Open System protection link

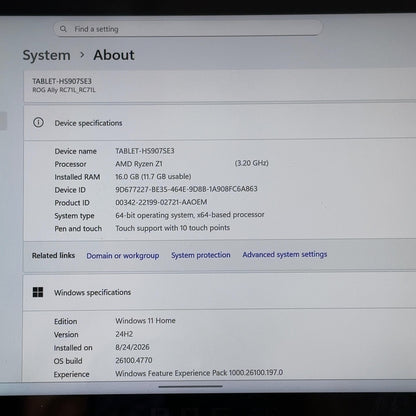tap(201, 255)
